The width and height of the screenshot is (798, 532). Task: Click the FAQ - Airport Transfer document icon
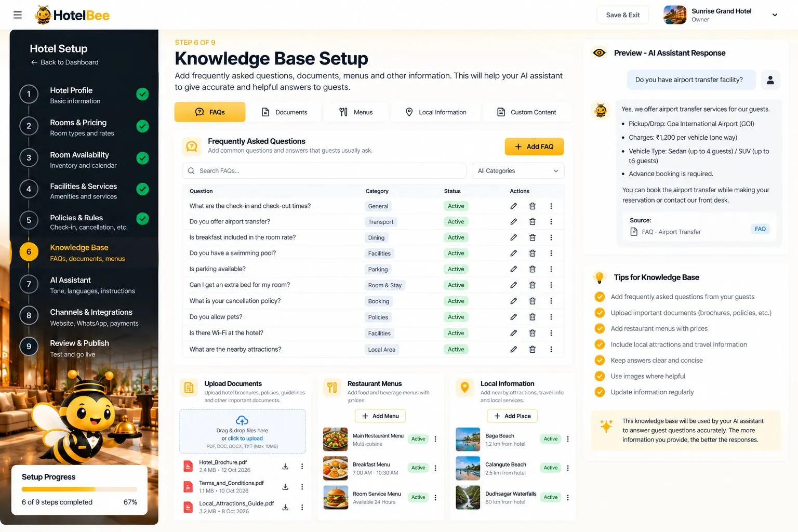[x=634, y=232]
